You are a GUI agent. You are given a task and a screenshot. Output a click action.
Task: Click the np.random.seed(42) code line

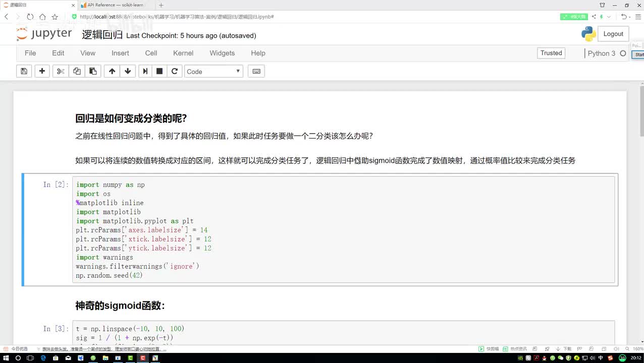click(x=110, y=275)
